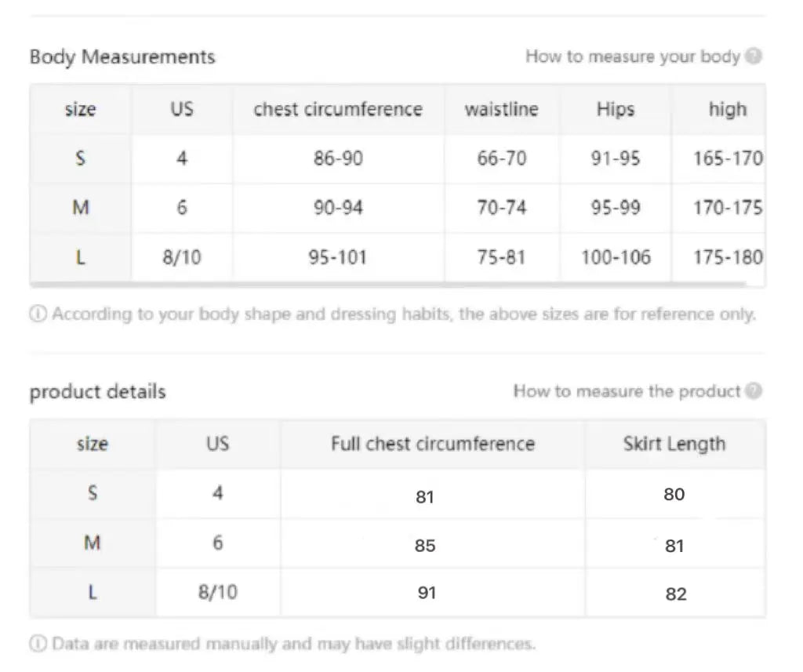
Task: Select the "waistline" column header
Action: (x=502, y=109)
